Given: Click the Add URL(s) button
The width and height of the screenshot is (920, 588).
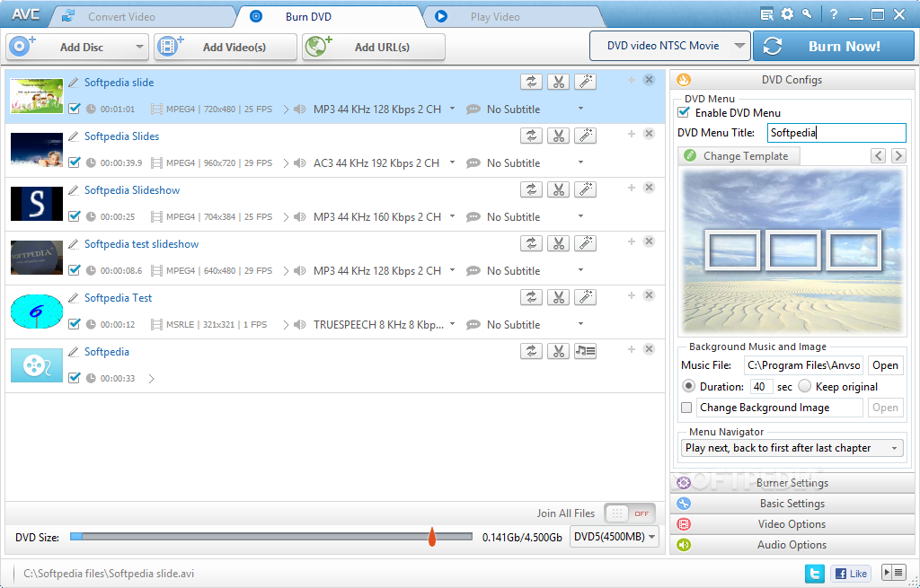Looking at the screenshot, I should pyautogui.click(x=373, y=47).
